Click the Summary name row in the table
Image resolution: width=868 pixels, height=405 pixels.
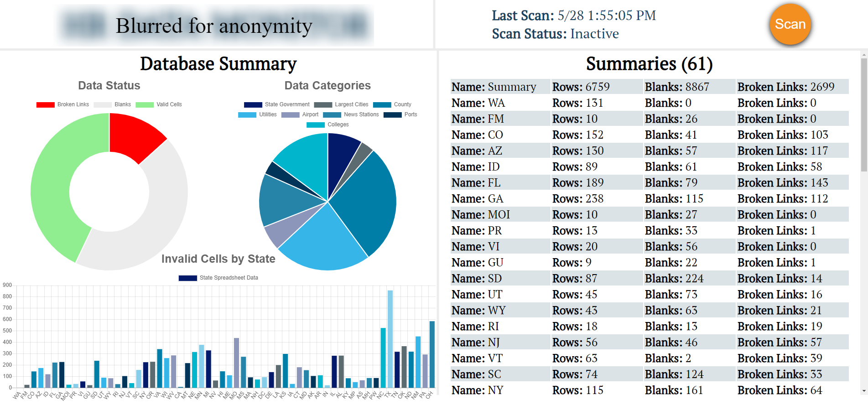pyautogui.click(x=649, y=87)
